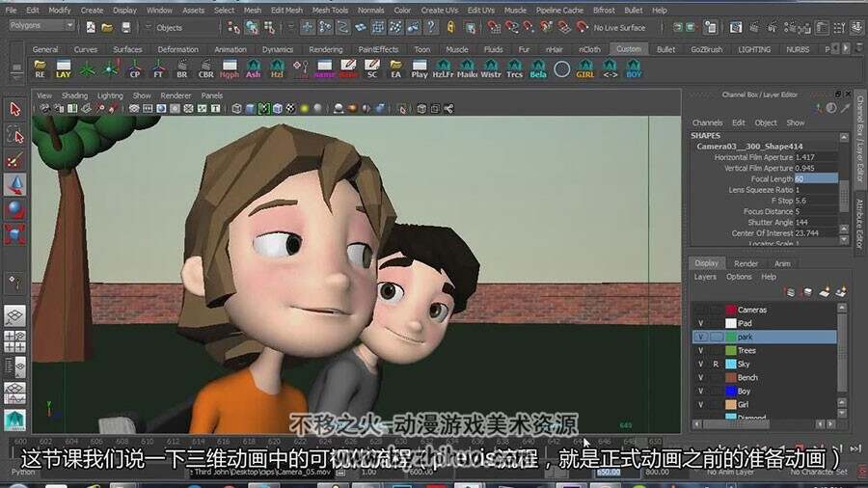Choose the red cube Scale tool
Image resolution: width=868 pixels, height=488 pixels.
(x=14, y=234)
